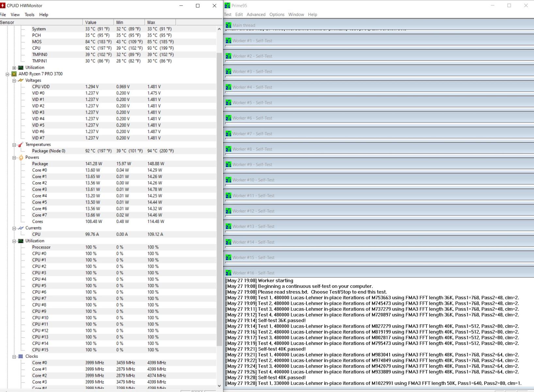Collapse the Powers section
534x392 pixels.
coord(14,158)
